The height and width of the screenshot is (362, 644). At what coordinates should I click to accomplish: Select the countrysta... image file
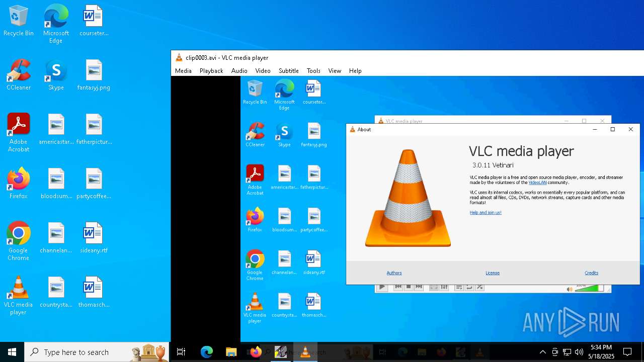tap(56, 293)
